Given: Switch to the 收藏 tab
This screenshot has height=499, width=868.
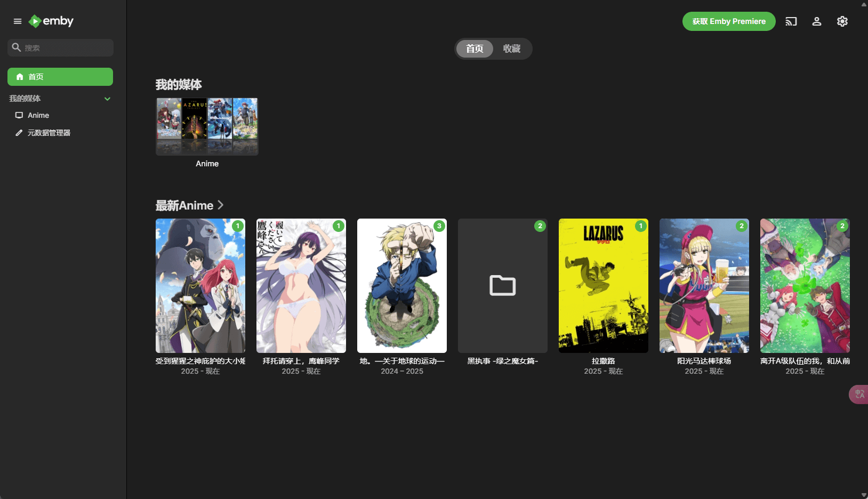Looking at the screenshot, I should pyautogui.click(x=511, y=49).
